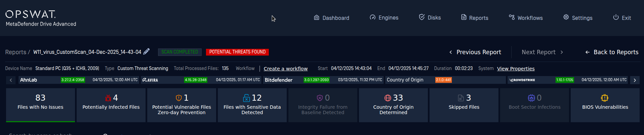Click the OPSWAT logo
Image resolution: width=644 pixels, height=135 pixels.
pyautogui.click(x=30, y=14)
